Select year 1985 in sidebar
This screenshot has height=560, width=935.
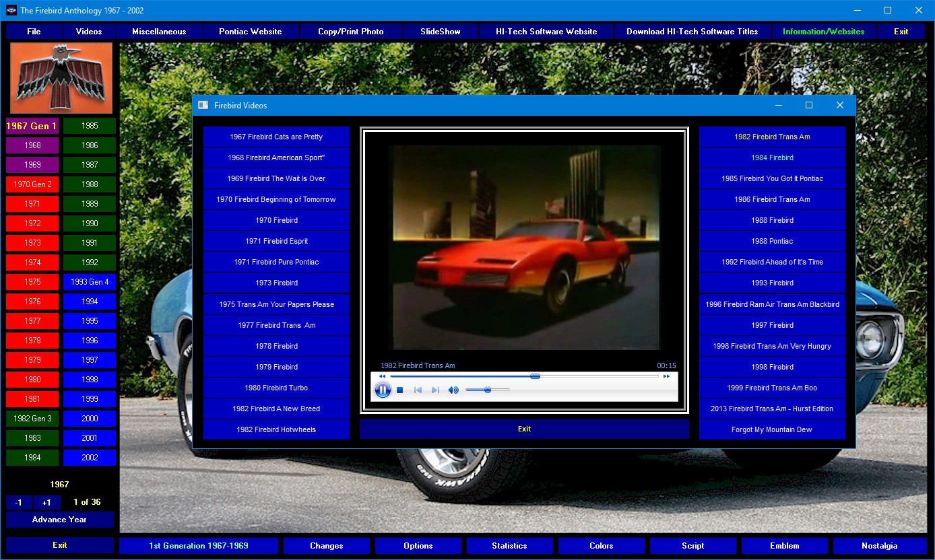pyautogui.click(x=90, y=126)
